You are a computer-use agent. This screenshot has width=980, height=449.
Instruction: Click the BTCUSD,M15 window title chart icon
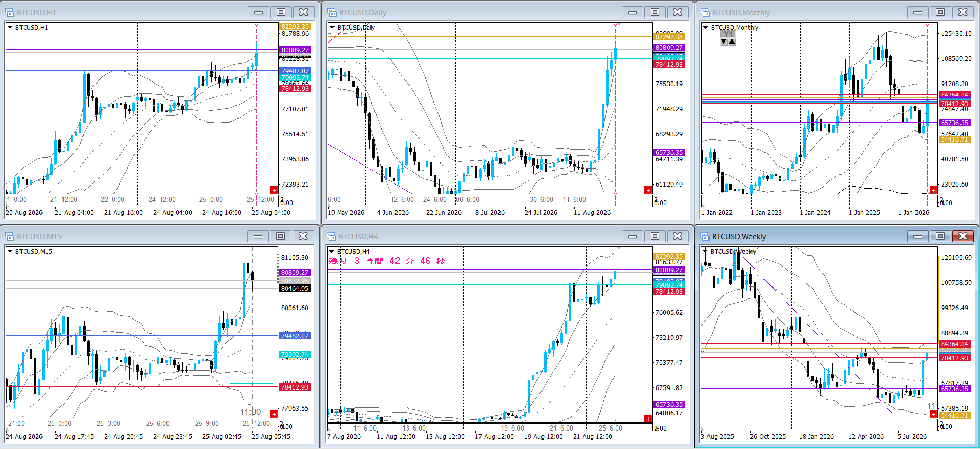10,236
